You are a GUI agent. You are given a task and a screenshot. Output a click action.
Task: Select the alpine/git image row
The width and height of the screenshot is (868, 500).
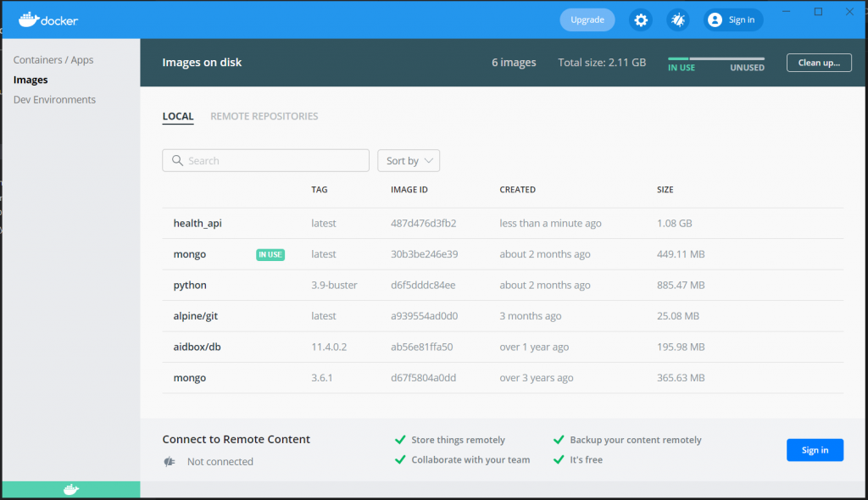(x=503, y=316)
